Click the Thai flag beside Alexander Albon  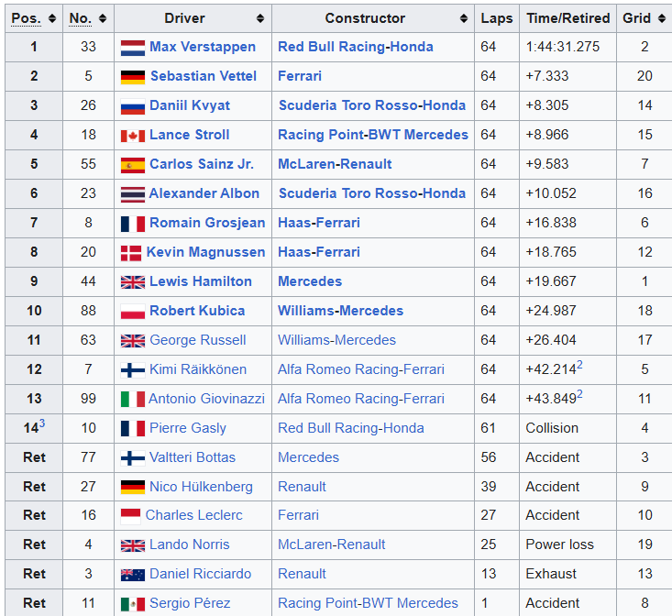[x=133, y=195]
